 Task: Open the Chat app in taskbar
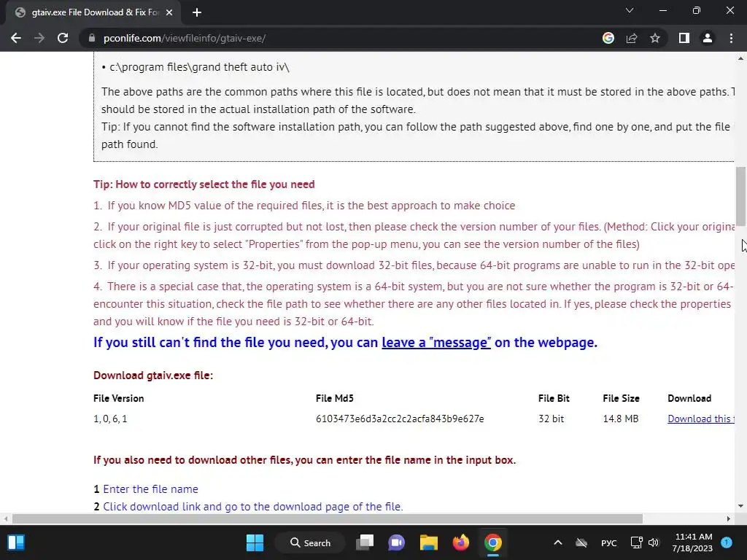click(396, 542)
